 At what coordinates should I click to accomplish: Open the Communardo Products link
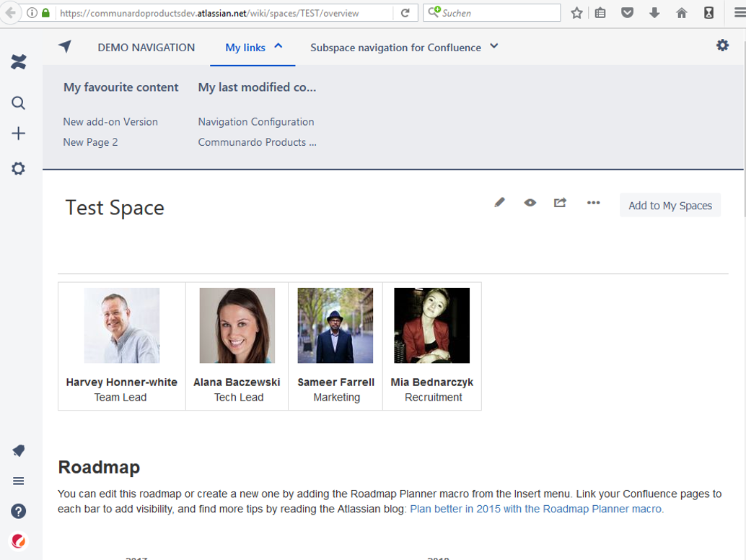click(257, 142)
